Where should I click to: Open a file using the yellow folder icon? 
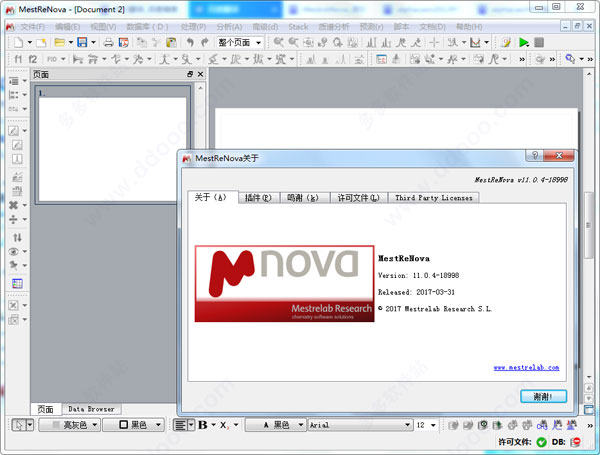59,42
